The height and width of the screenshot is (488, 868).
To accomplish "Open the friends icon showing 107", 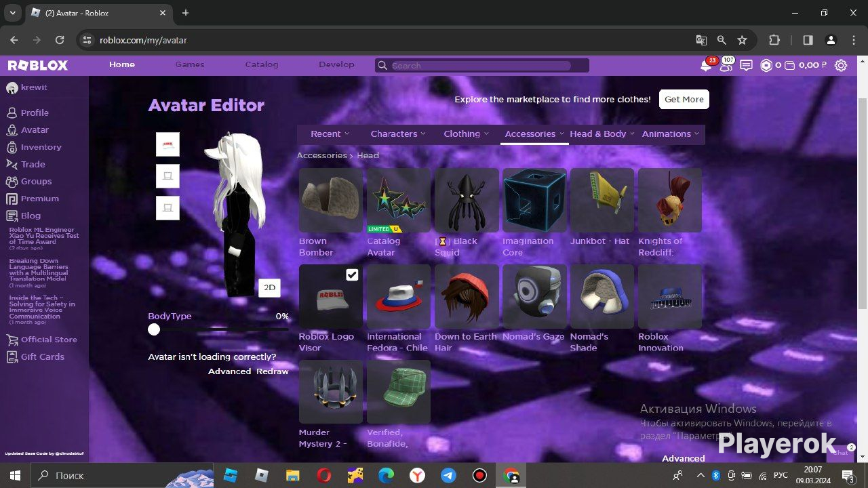I will [x=726, y=66].
